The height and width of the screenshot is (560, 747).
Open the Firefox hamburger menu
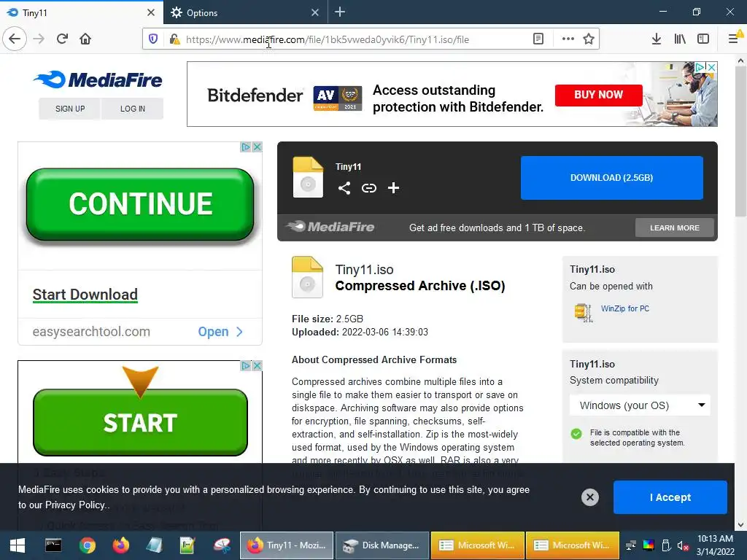coord(734,38)
